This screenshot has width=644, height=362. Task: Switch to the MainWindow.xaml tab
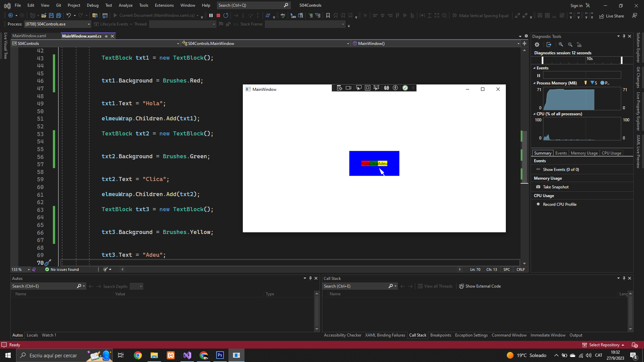click(29, 36)
